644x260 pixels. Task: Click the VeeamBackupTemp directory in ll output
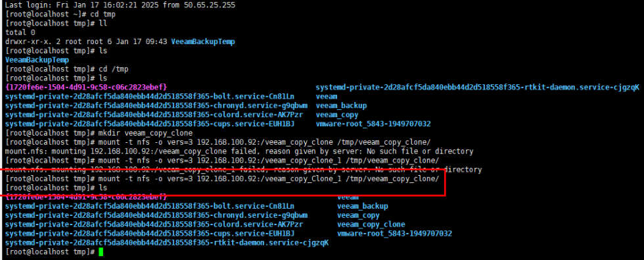pyautogui.click(x=203, y=41)
